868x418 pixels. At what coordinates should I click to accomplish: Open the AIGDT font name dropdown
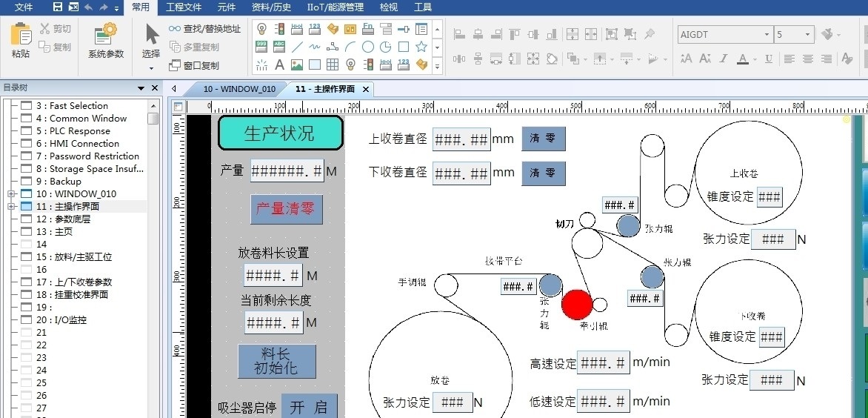[767, 34]
